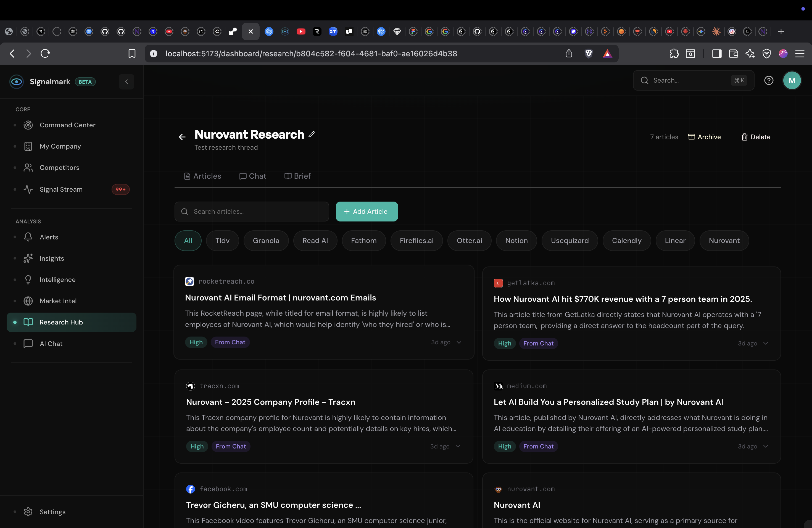Focus the Search articles input field
Viewport: 812px width, 528px height.
click(252, 212)
